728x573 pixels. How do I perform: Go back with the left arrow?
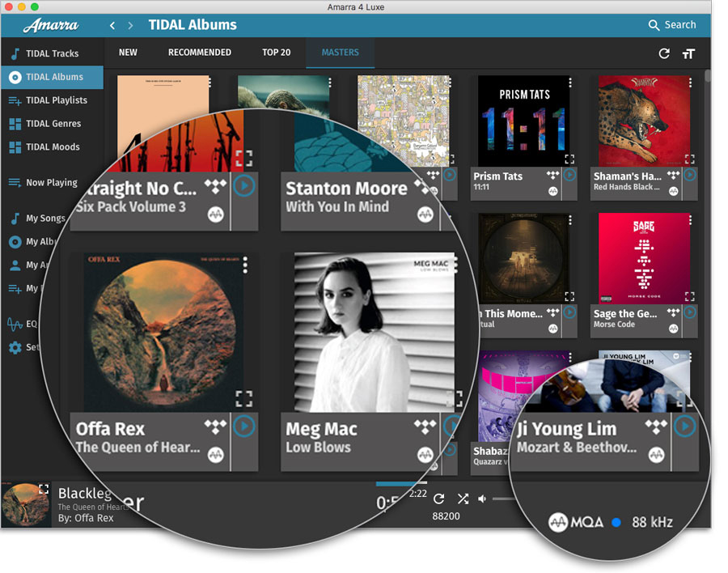(112, 26)
